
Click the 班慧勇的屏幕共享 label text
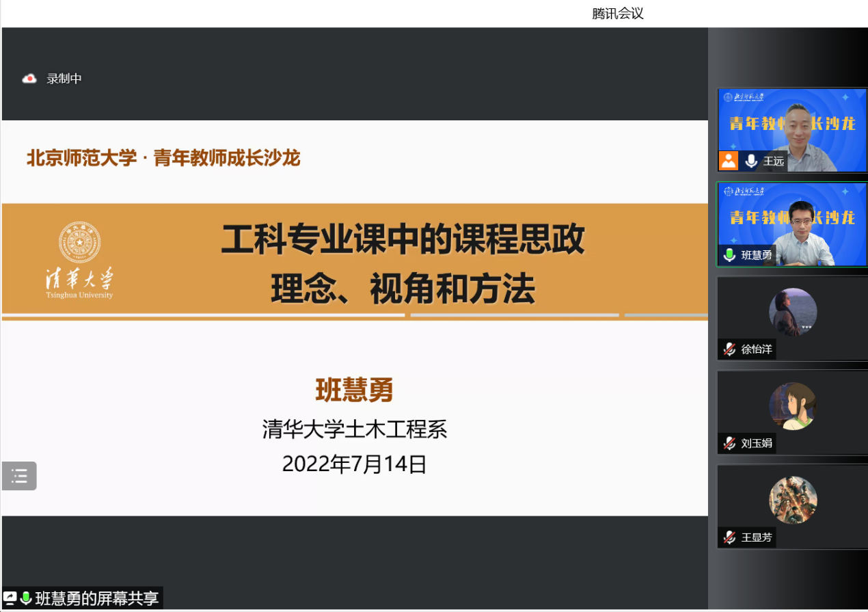97,598
